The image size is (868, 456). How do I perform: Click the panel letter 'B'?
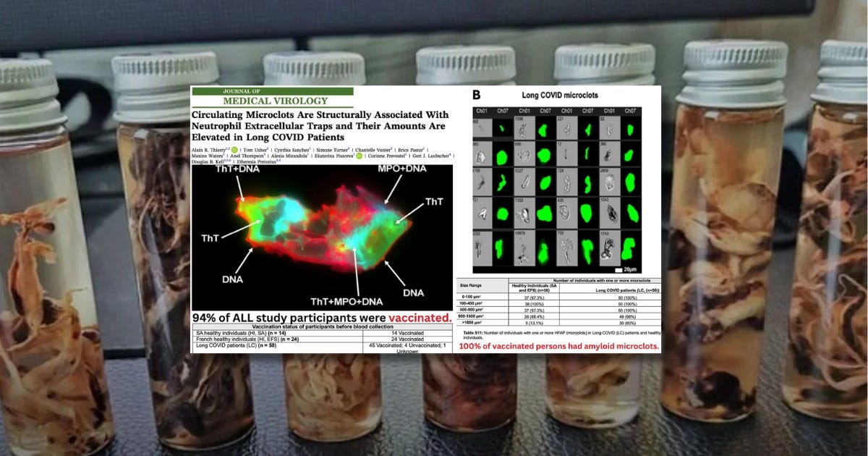pos(476,95)
